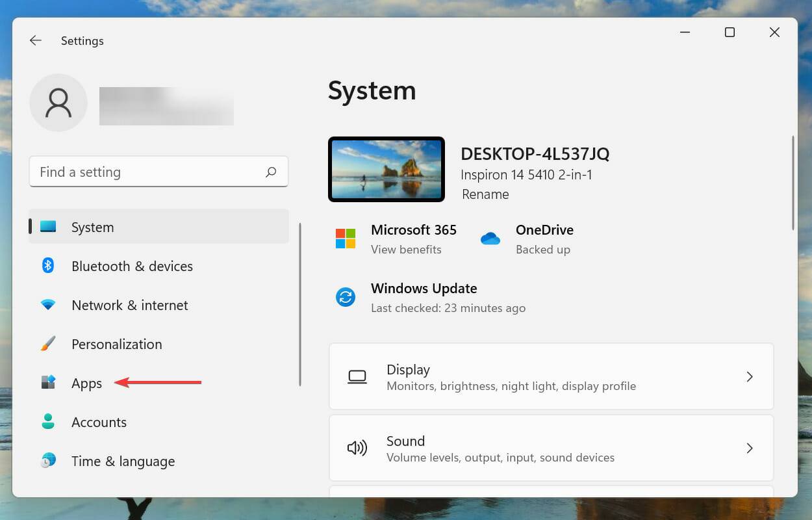Open Bluetooth & devices settings
The height and width of the screenshot is (520, 812).
(x=159, y=266)
